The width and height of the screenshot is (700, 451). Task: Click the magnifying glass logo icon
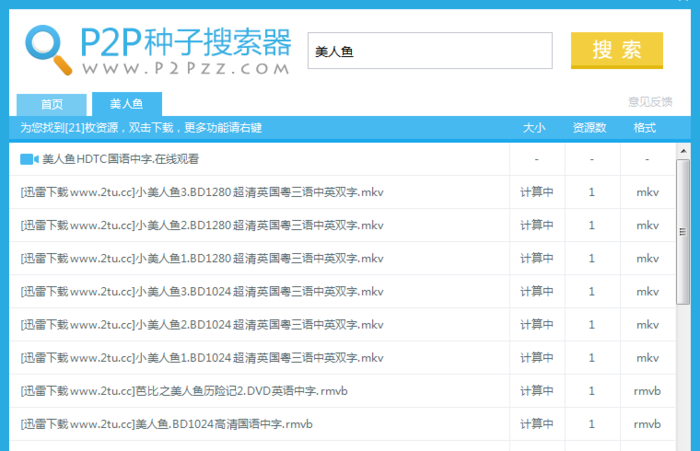coord(44,45)
